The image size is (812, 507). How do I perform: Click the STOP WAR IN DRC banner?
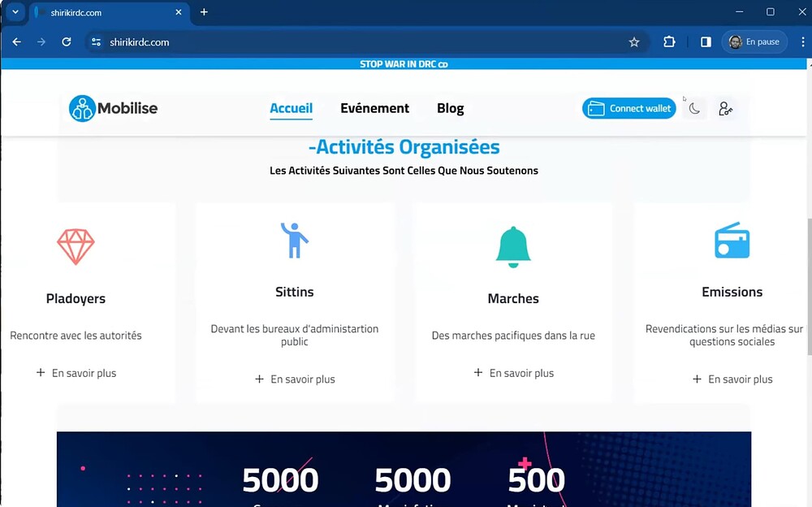coord(404,64)
